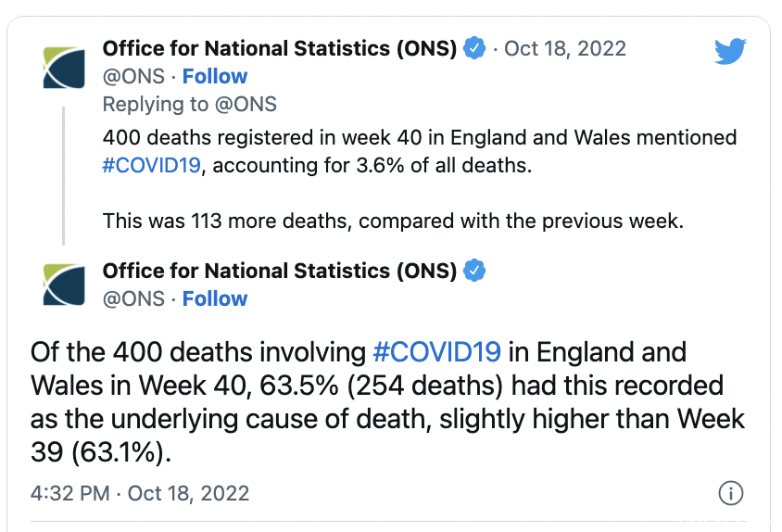Viewport: 782px width, 532px height.
Task: Follow ONS from the second tweet header
Action: point(215,298)
